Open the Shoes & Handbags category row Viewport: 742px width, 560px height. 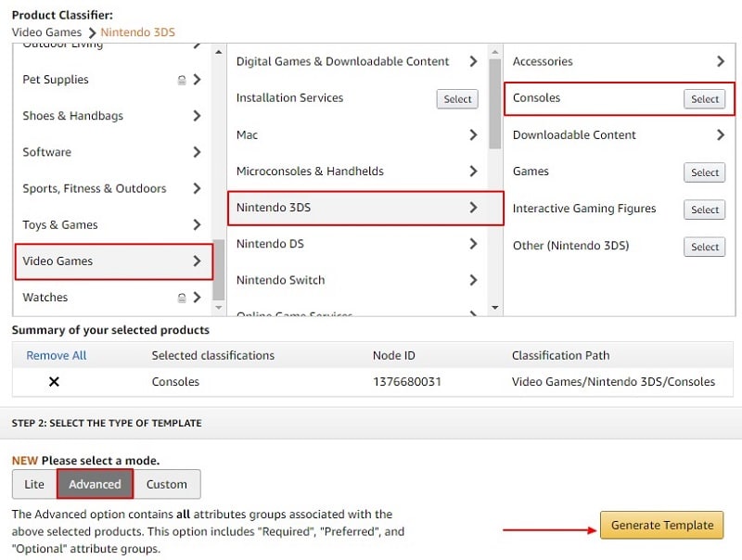click(x=112, y=116)
